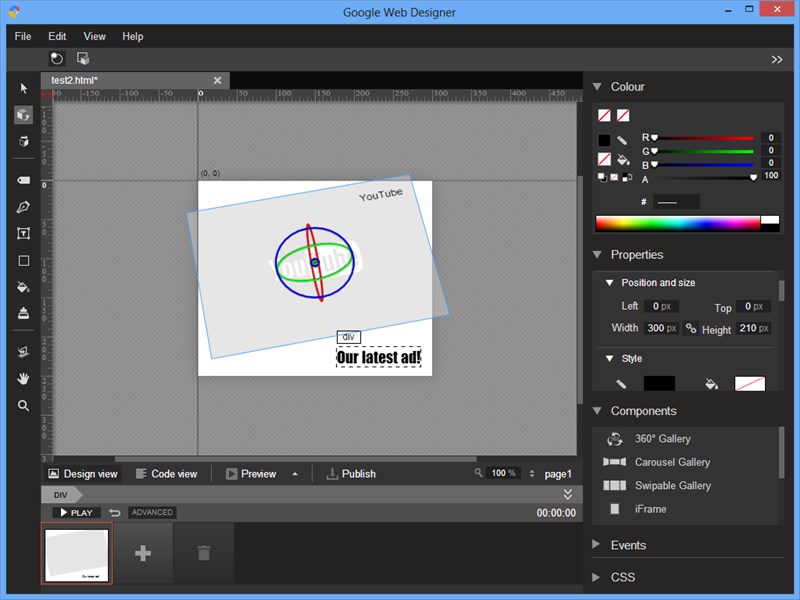
Task: Select the Zoom magnifier tool
Action: [23, 406]
